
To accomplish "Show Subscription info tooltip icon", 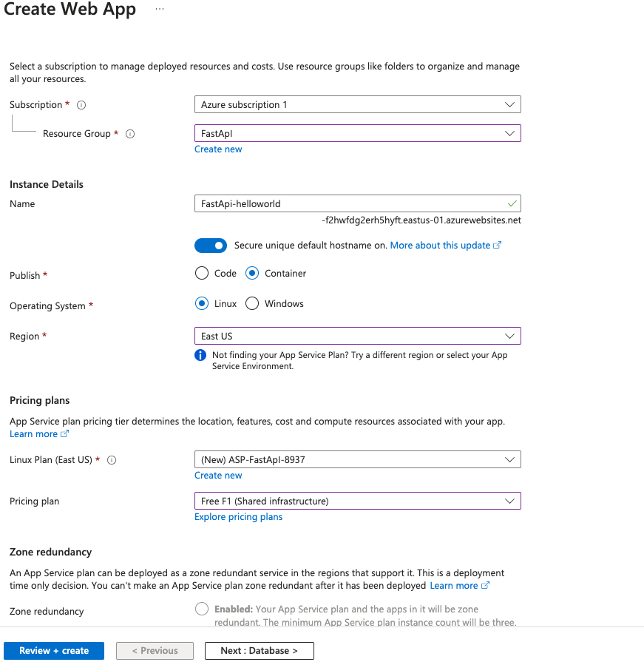I will [81, 105].
